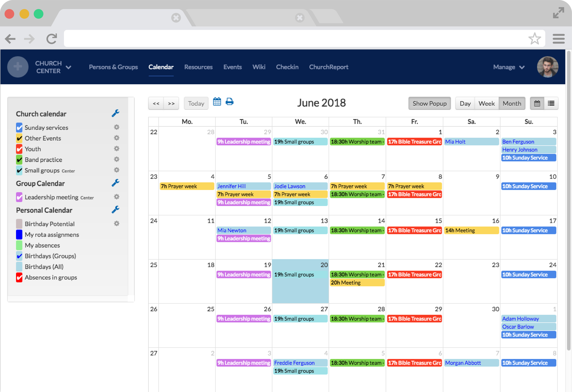
Task: Open the Events menu item
Action: (232, 67)
